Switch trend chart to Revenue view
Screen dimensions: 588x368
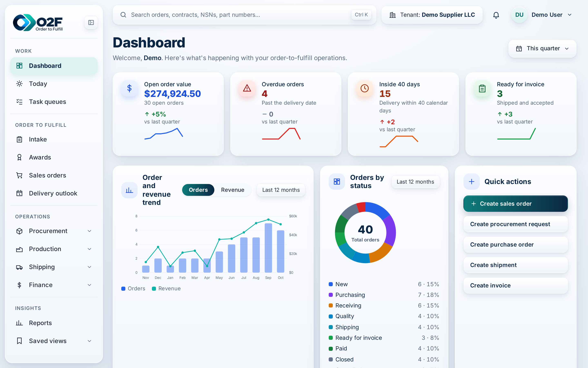tap(233, 190)
